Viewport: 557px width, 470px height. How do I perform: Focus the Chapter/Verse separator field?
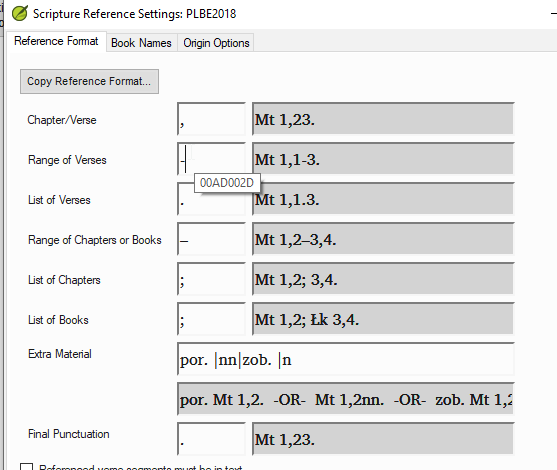point(211,119)
